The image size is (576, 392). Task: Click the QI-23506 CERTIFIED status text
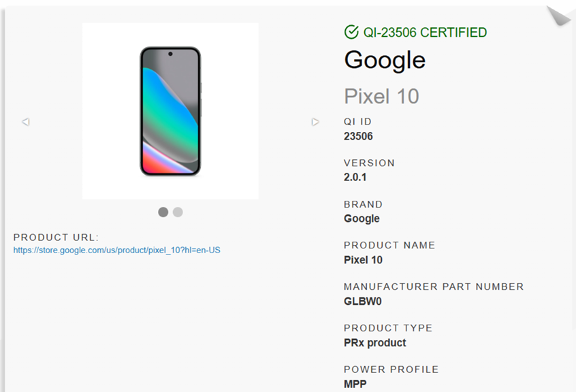pyautogui.click(x=425, y=32)
